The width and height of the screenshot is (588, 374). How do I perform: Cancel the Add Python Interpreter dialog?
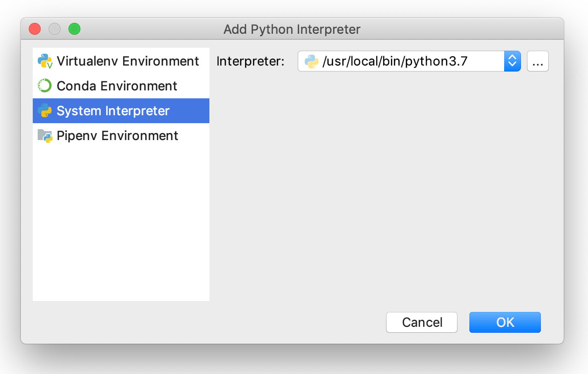[421, 322]
